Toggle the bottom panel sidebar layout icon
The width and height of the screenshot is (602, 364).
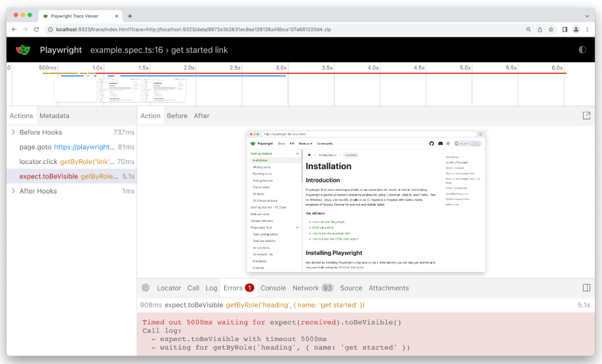[x=586, y=288]
